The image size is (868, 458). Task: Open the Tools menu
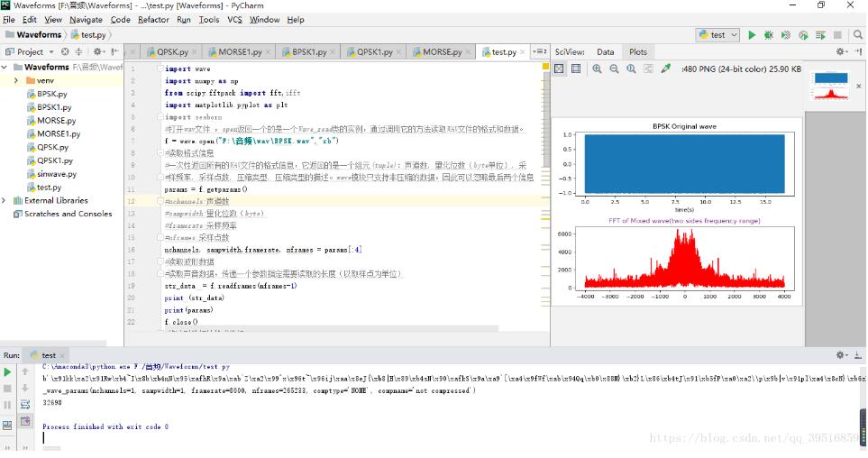pos(209,19)
